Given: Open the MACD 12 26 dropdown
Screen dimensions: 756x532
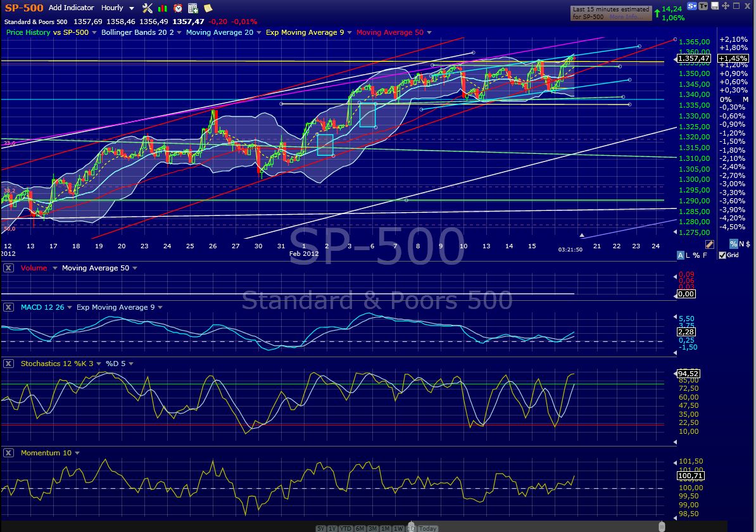Looking at the screenshot, I should click(70, 307).
